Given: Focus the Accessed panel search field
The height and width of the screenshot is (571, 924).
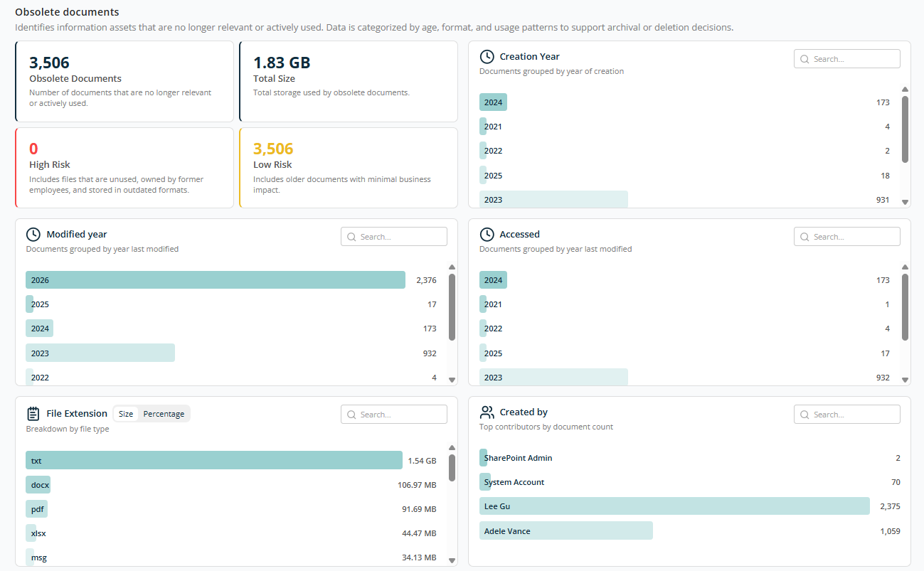Looking at the screenshot, I should [x=847, y=237].
